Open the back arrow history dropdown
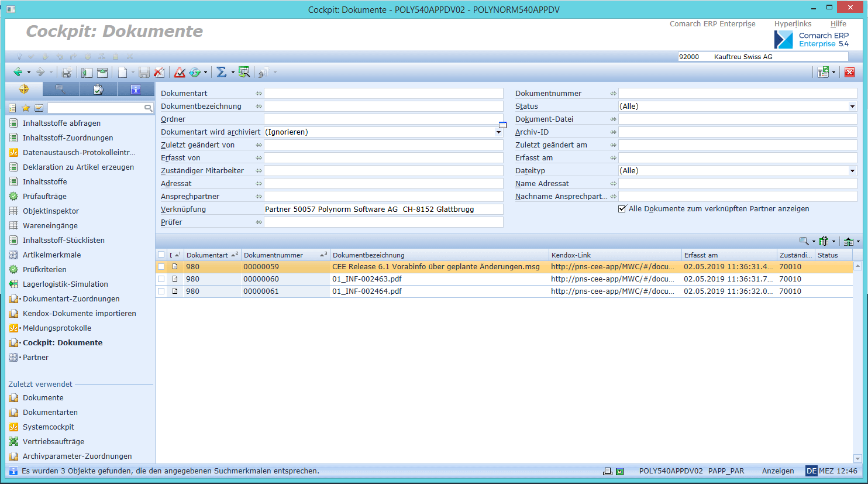This screenshot has height=484, width=868. click(x=29, y=73)
